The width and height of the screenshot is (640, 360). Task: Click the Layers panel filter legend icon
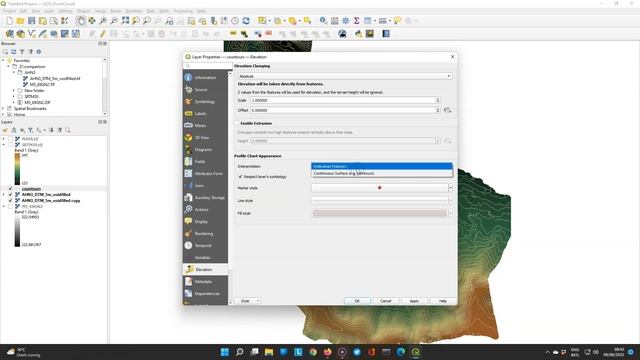pyautogui.click(x=31, y=130)
